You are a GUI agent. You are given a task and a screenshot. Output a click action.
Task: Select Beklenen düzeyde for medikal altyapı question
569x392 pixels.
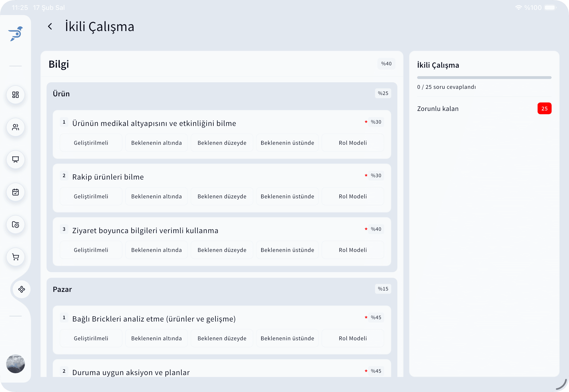pos(222,143)
